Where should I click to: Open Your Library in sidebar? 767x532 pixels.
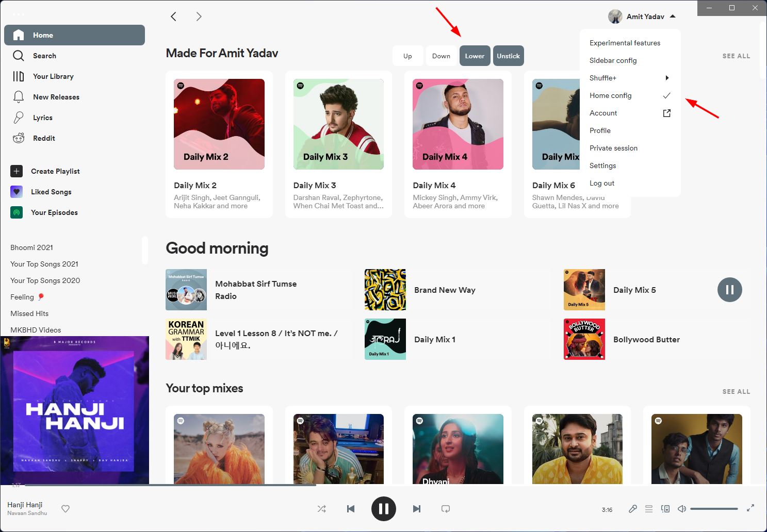click(x=74, y=76)
